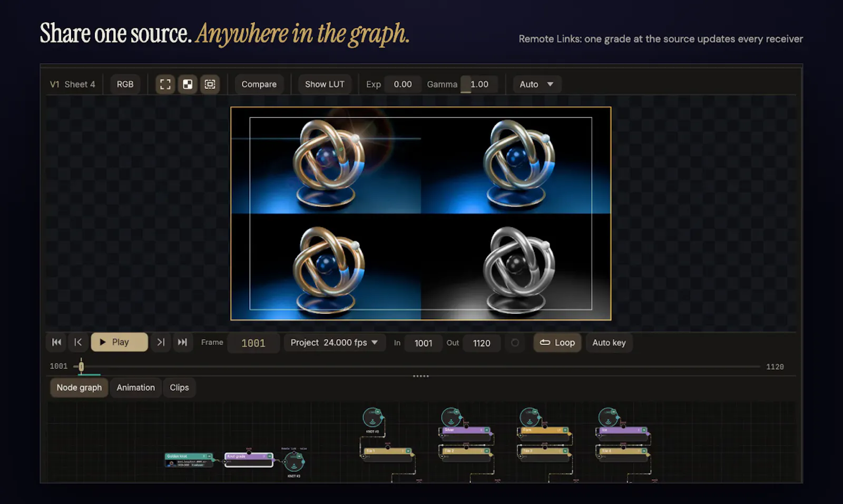Step forward one frame with next-frame icon

161,342
